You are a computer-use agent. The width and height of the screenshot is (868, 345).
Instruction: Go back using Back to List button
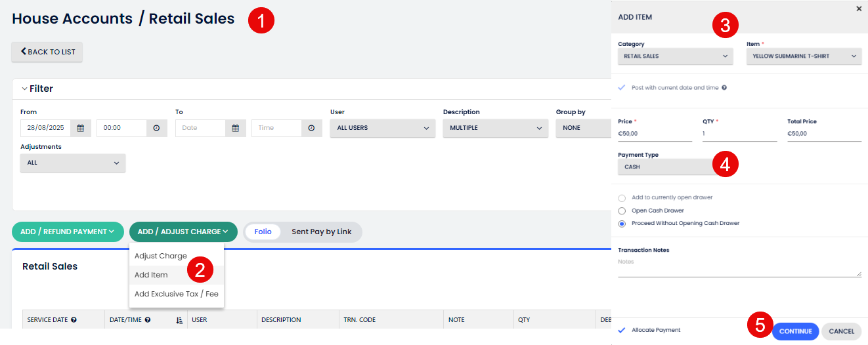pyautogui.click(x=47, y=52)
